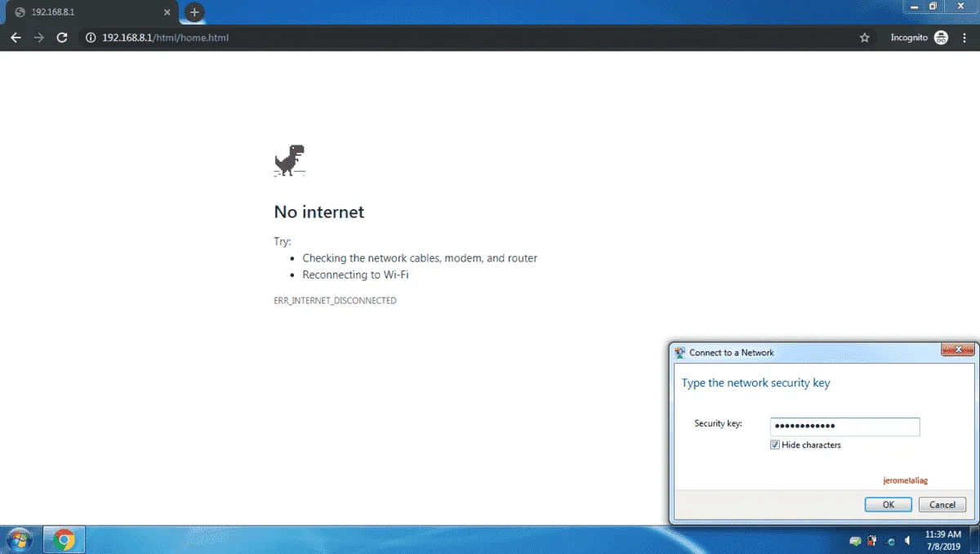Bookmark this page with the star icon
The height and width of the screenshot is (554, 980).
[865, 38]
